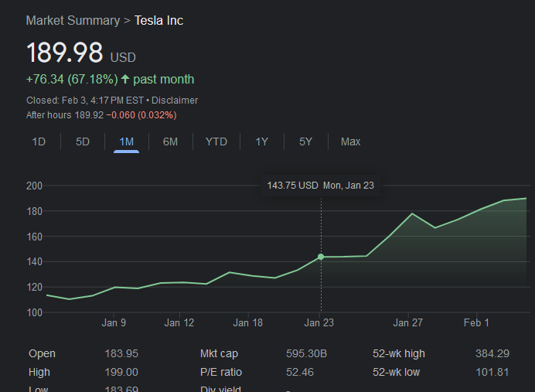Image resolution: width=535 pixels, height=392 pixels.
Task: Click the Jan 23 x-axis label
Action: point(319,322)
